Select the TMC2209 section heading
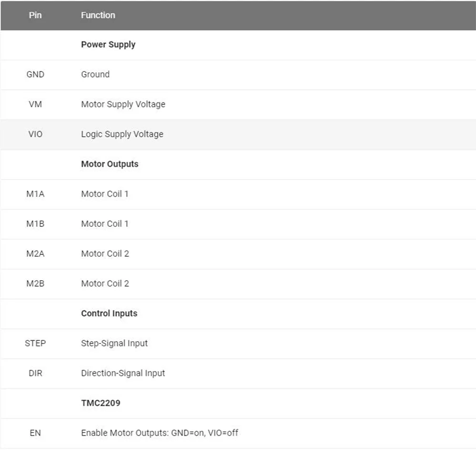This screenshot has width=476, height=475. click(100, 403)
